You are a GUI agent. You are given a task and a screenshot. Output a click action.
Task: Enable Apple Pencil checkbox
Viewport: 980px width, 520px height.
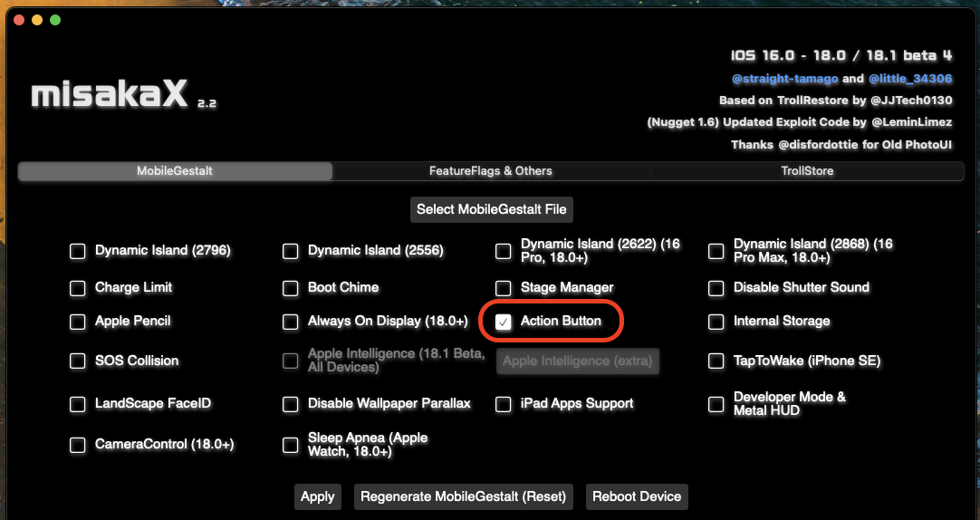point(78,322)
